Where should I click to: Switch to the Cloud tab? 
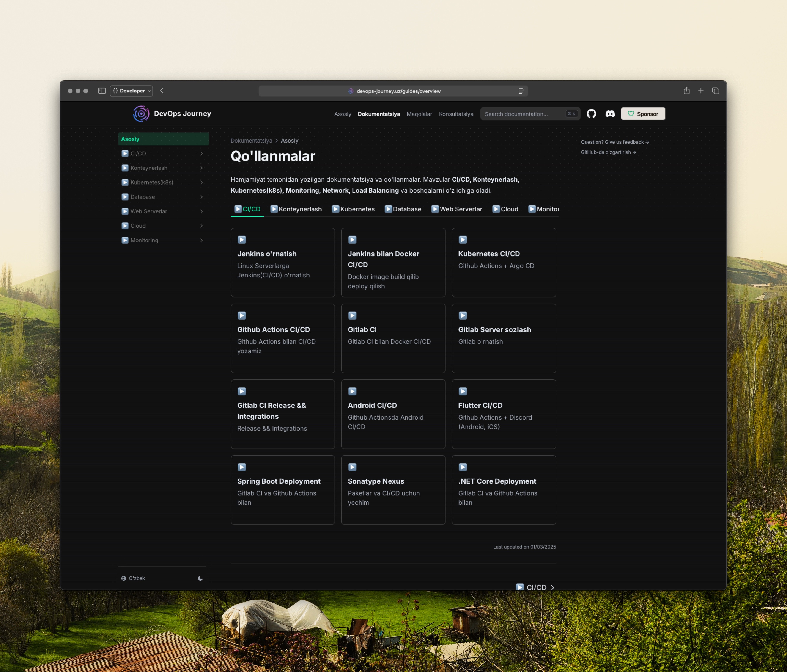click(x=505, y=209)
